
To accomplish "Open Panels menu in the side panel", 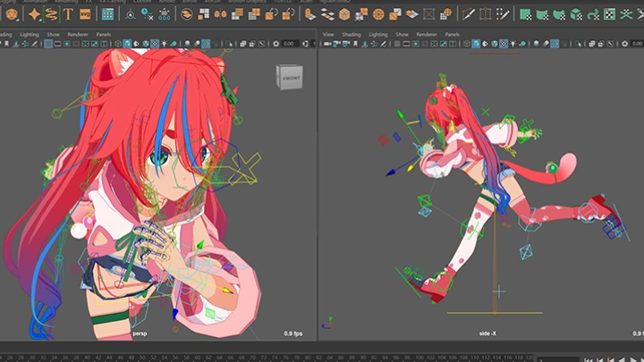I will click(x=452, y=35).
